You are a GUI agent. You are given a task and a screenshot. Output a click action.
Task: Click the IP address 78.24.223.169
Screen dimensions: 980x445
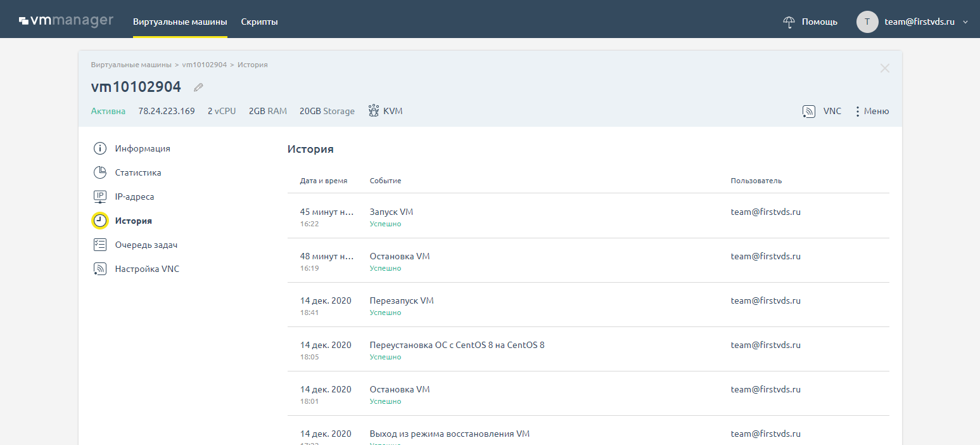167,111
